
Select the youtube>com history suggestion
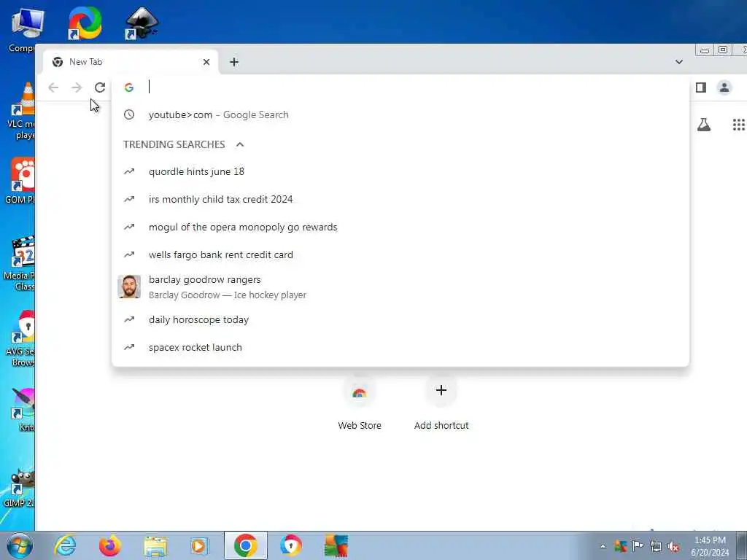point(400,114)
